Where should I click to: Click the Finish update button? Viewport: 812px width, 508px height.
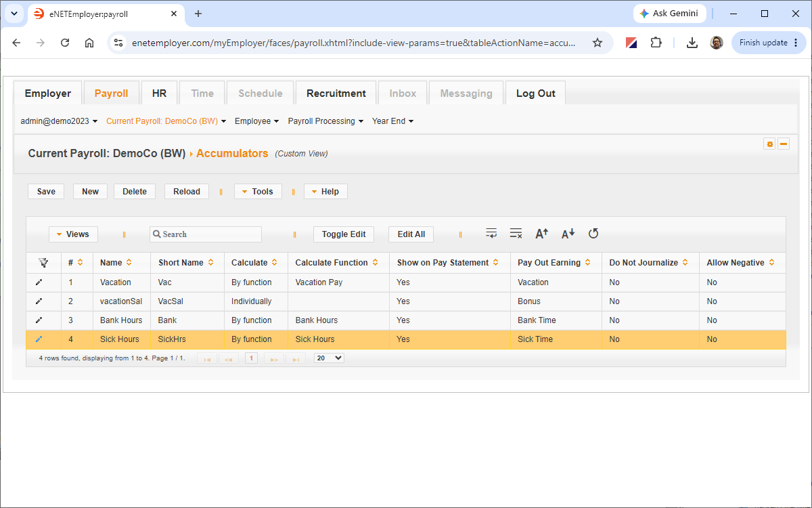[769, 43]
